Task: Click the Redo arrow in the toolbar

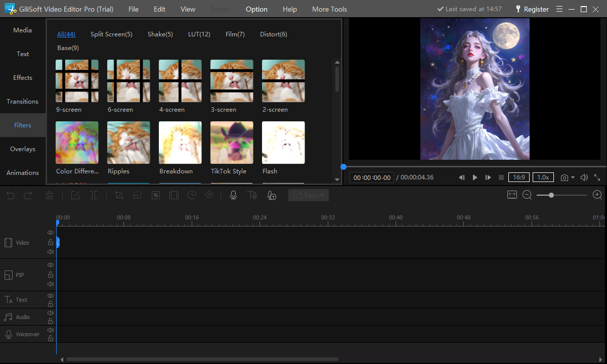Action: click(x=28, y=195)
